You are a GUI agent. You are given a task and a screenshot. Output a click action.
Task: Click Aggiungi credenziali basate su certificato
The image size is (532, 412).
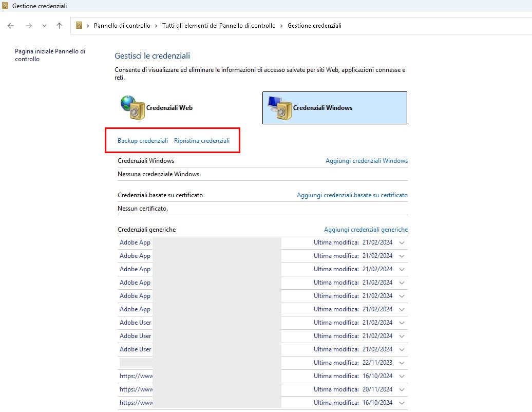352,195
